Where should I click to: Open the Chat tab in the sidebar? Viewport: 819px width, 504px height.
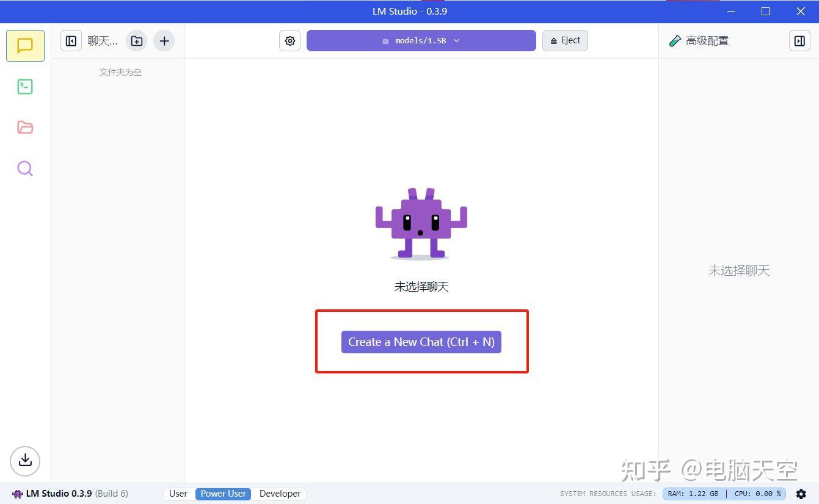pyautogui.click(x=25, y=46)
